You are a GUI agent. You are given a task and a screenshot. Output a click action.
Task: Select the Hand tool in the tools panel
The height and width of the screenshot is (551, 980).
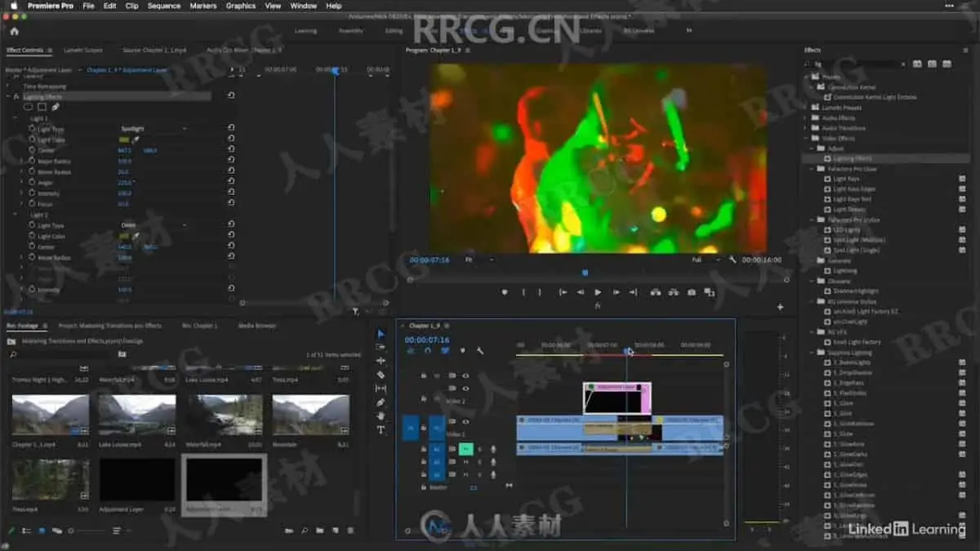click(381, 415)
